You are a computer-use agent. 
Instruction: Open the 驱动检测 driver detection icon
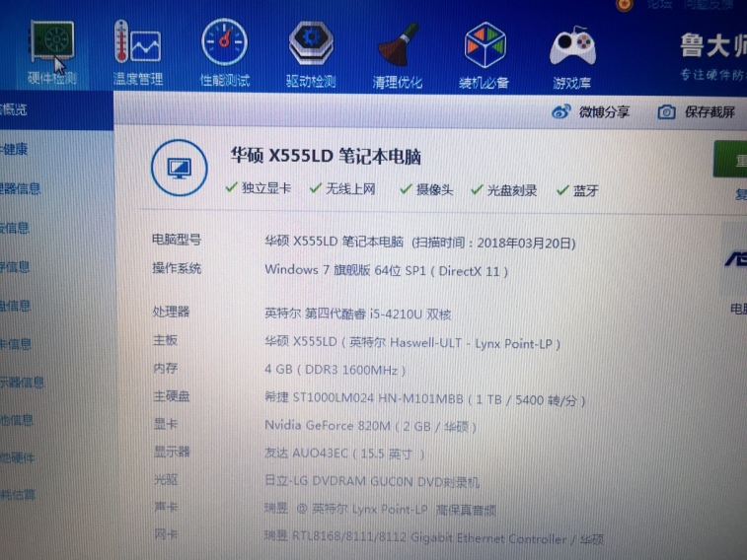[311, 54]
